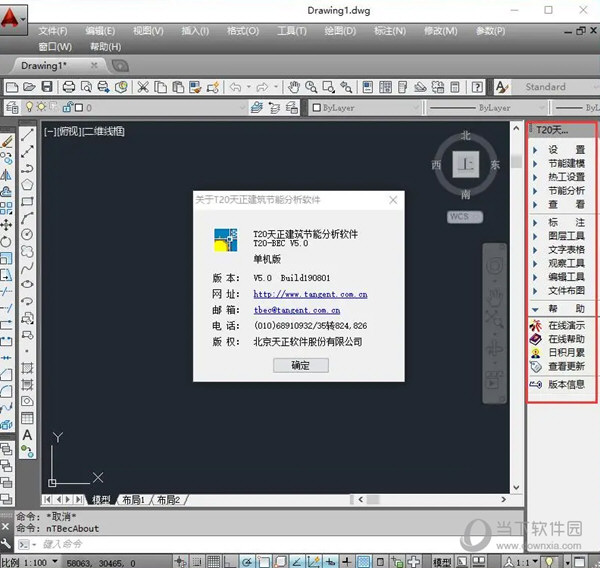Click the Paste clipboard icon
The image size is (600, 568).
(178, 87)
